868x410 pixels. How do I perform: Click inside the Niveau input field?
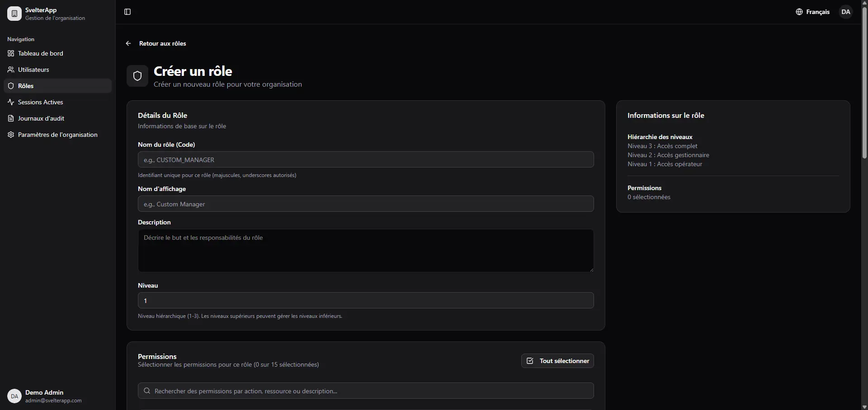point(365,300)
